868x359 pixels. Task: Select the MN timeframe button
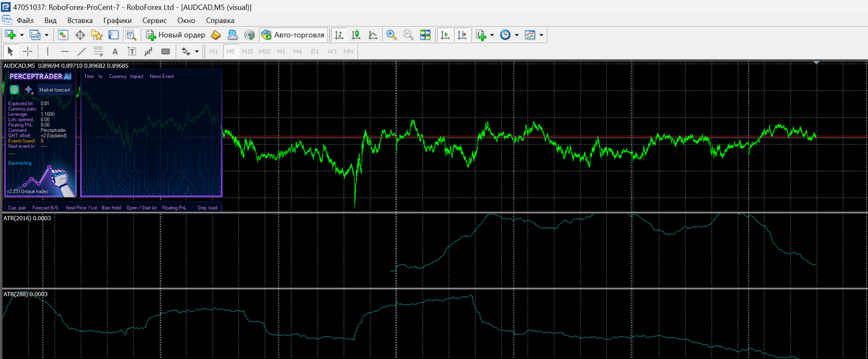349,51
